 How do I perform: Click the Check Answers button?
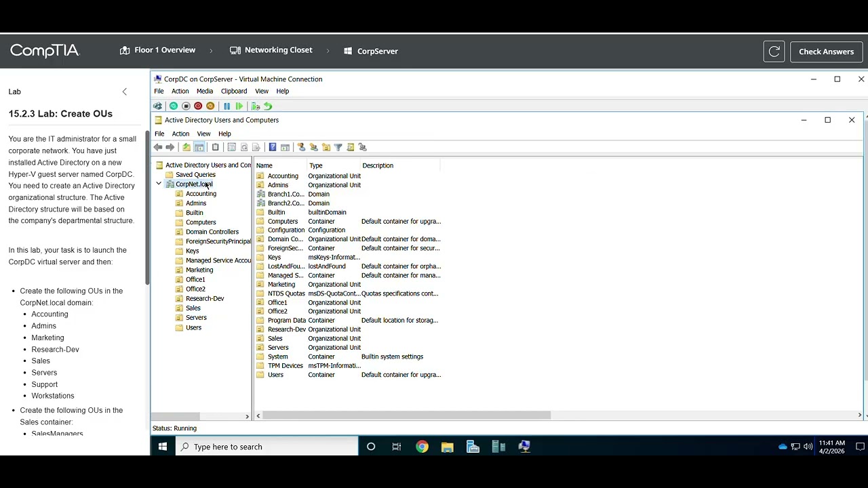coord(826,52)
